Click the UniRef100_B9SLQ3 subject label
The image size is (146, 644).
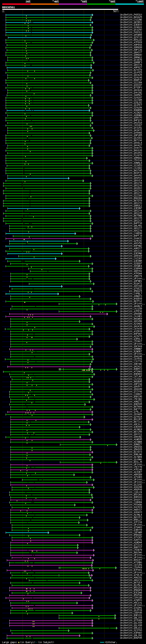131,40
